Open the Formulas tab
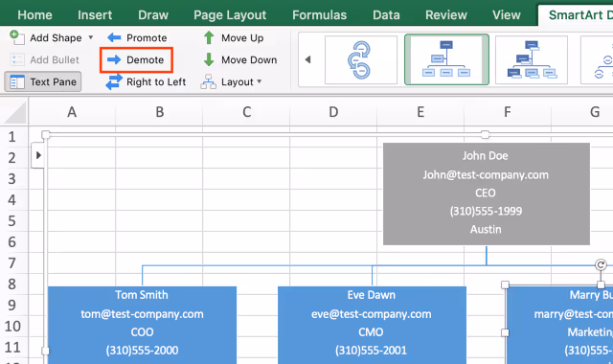 pos(319,15)
